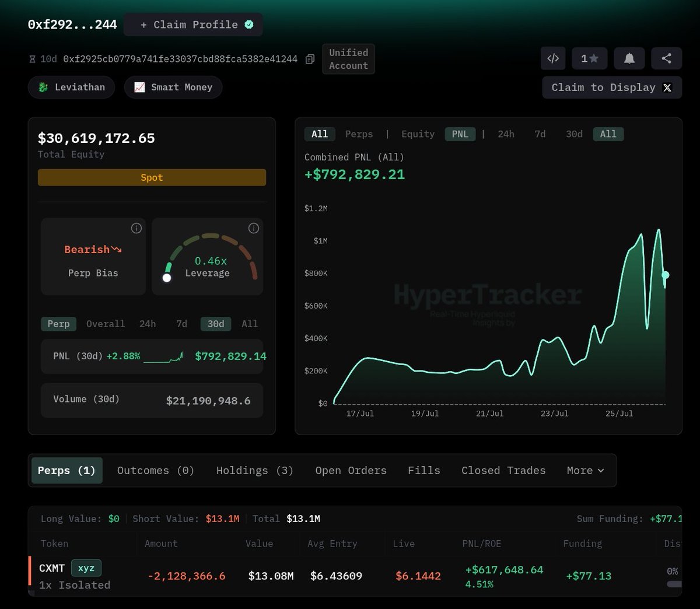Image resolution: width=700 pixels, height=609 pixels.
Task: Expand the More dropdown in the tab bar
Action: point(586,470)
